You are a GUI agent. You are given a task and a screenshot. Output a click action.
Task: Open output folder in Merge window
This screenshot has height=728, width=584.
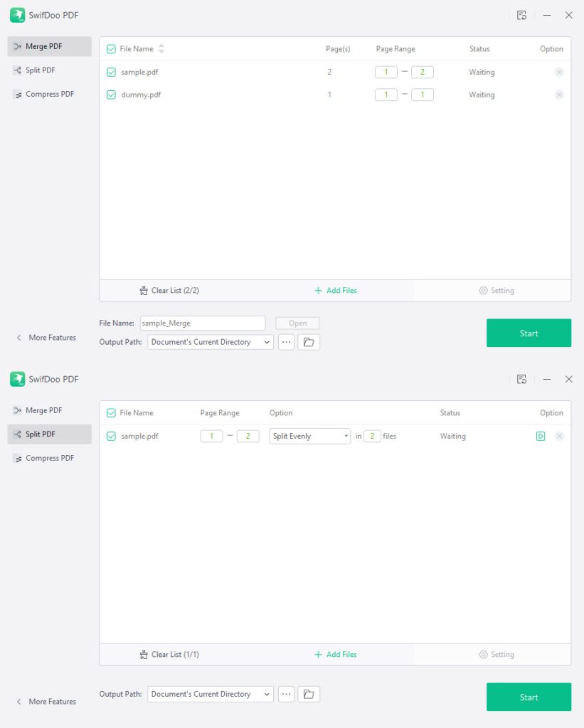309,342
